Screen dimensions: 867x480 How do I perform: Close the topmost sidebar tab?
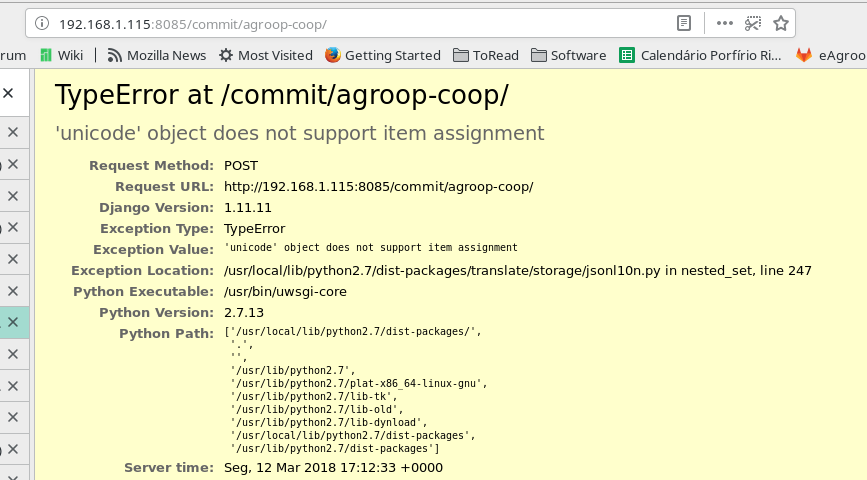pos(8,93)
